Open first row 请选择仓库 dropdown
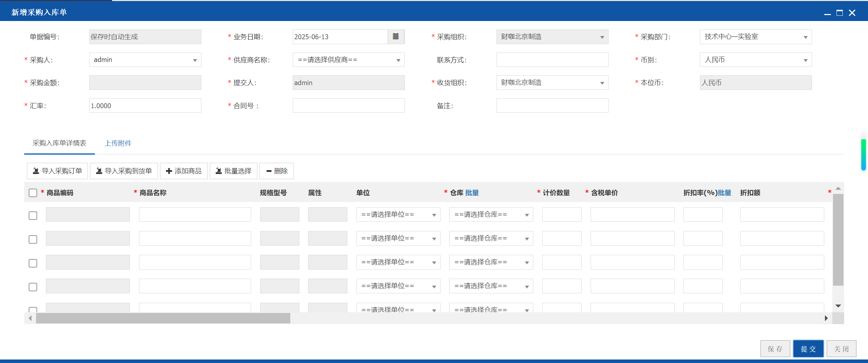868x363 pixels. 491,215
